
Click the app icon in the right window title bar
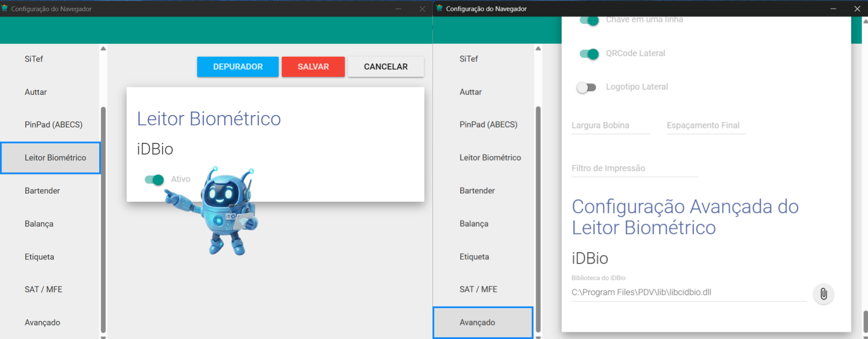coord(440,8)
